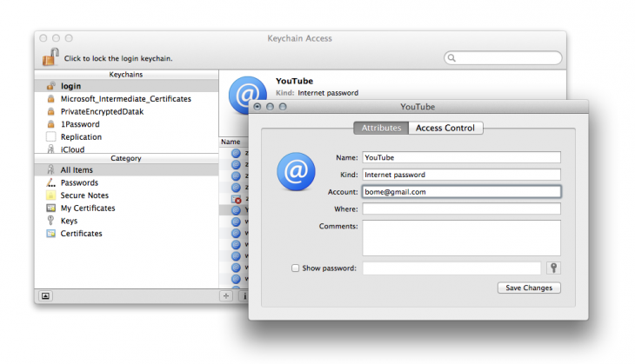Click the Comments text area
This screenshot has height=364, width=635.
coord(461,238)
